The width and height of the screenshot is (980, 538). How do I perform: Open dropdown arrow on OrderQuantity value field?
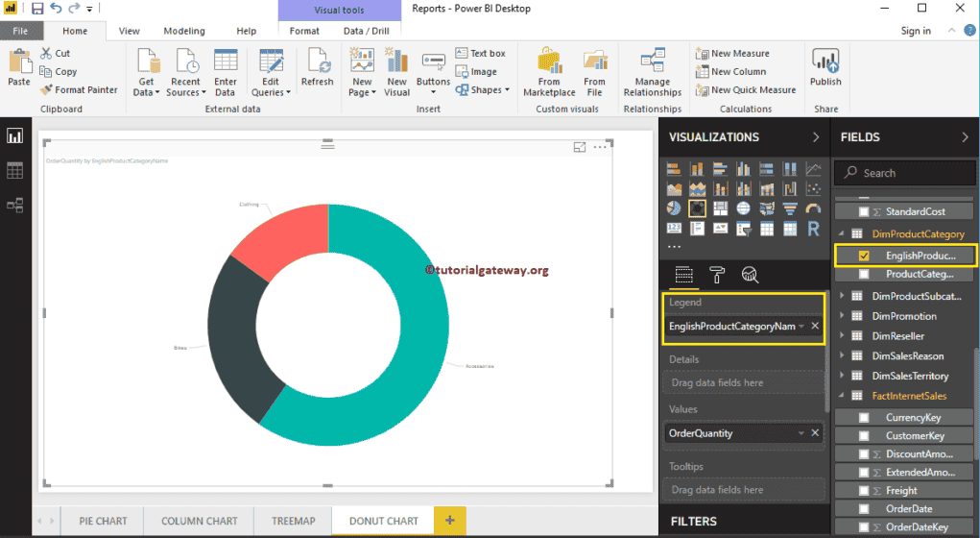[x=801, y=433]
